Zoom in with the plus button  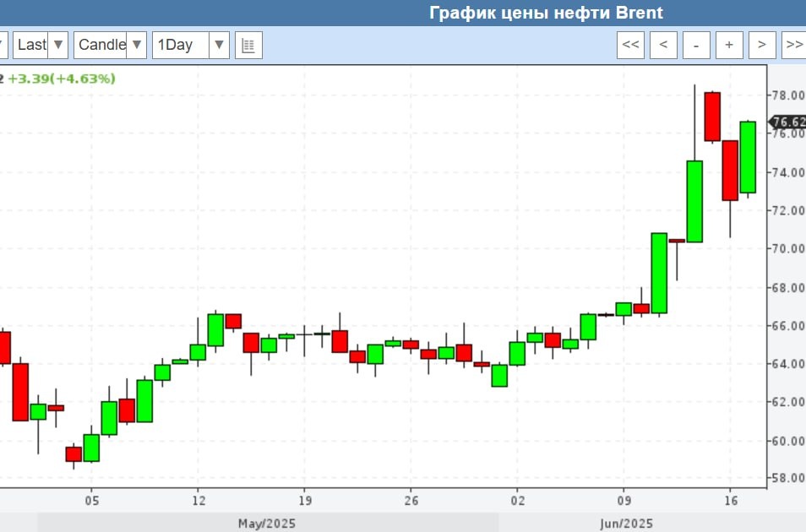coord(729,45)
